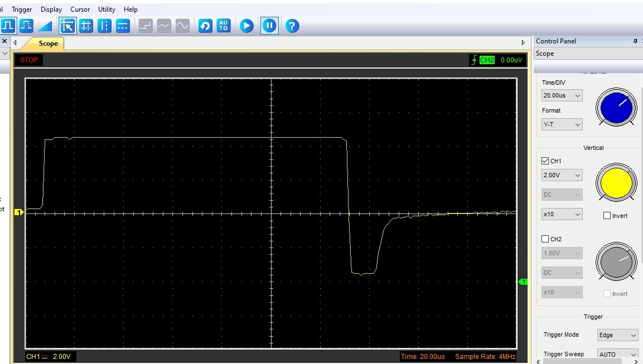Expand the CH1 2.00V volts dropdown

point(562,175)
